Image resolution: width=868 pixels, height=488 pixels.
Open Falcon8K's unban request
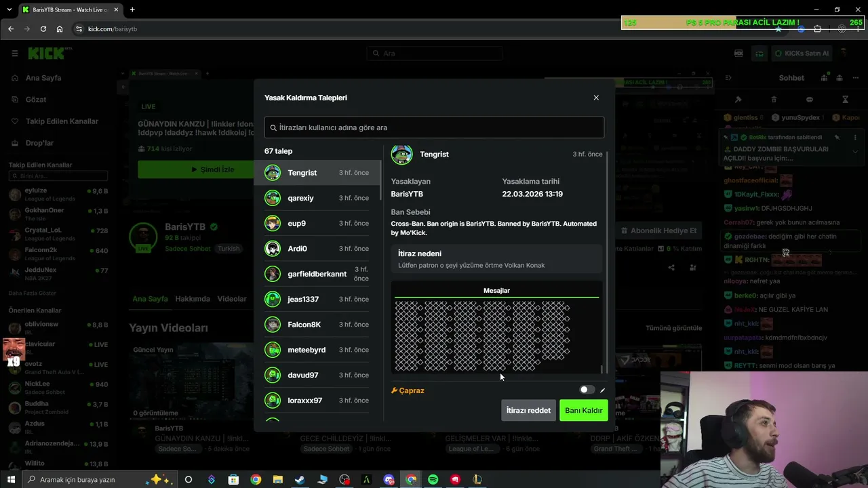[317, 325]
